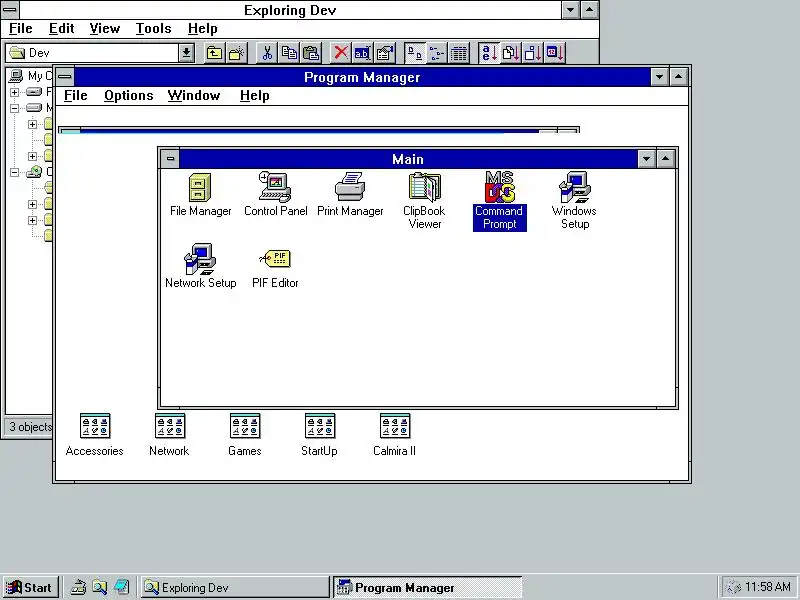Click the Up One Level toolbar icon
Viewport: 800px width, 600px height.
214,53
